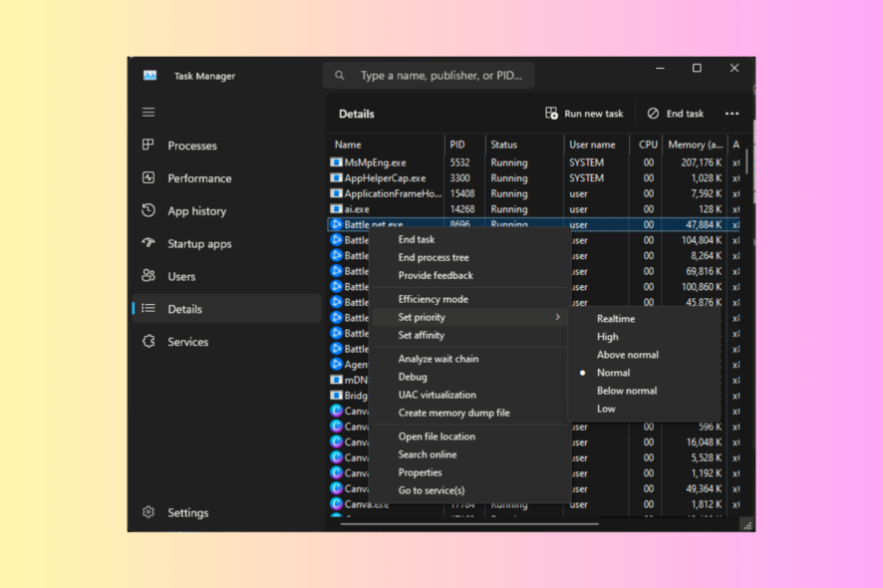This screenshot has height=588, width=883.
Task: Click the Startup apps gauge icon
Action: tap(148, 243)
